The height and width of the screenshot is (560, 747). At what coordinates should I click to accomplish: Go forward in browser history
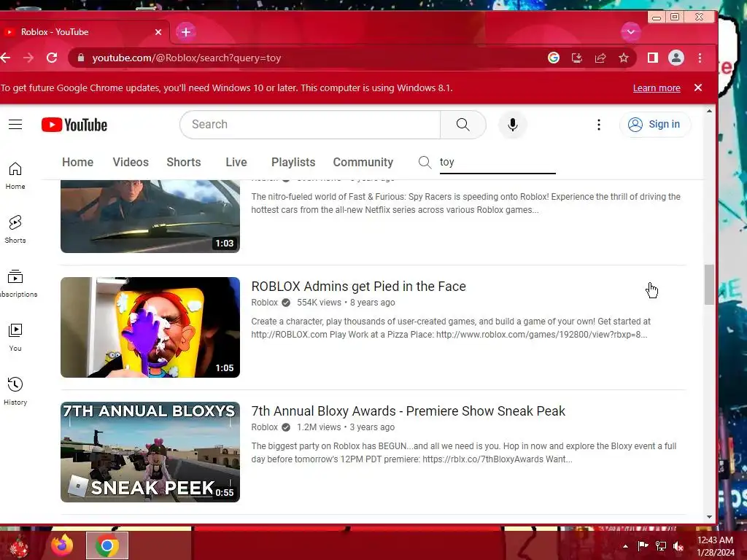(x=28, y=58)
